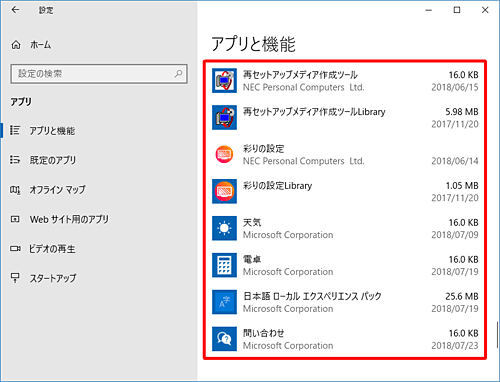Viewport: 500px width, 382px height.
Task: Open the ビデオの再生 menu item
Action: tap(52, 249)
